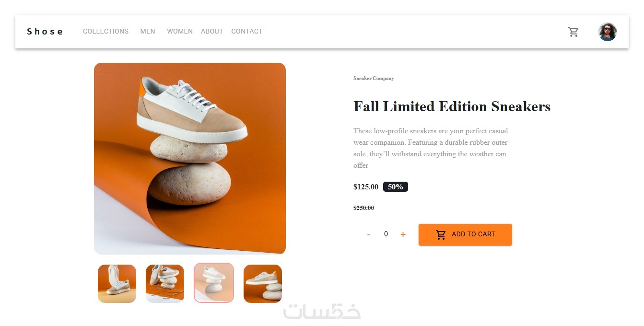Screen dimensions: 644x326
Task: Select the second thumbnail with shoes and glasses
Action: [x=165, y=284]
